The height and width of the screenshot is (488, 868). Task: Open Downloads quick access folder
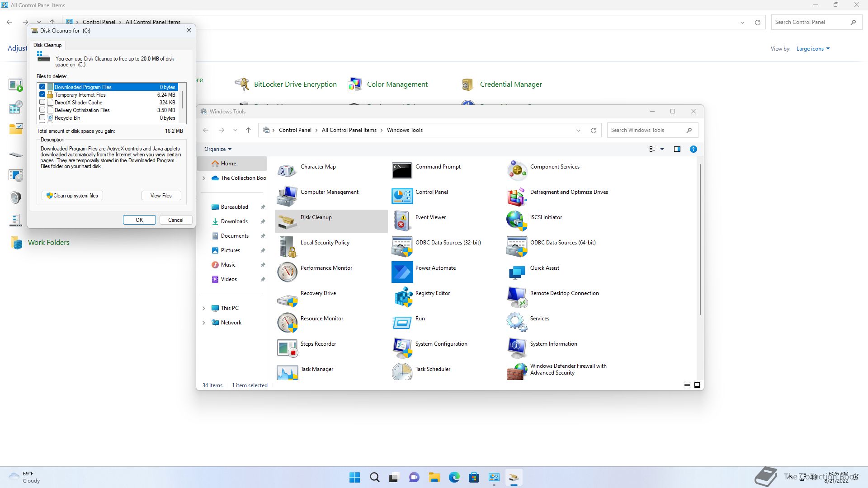click(234, 221)
